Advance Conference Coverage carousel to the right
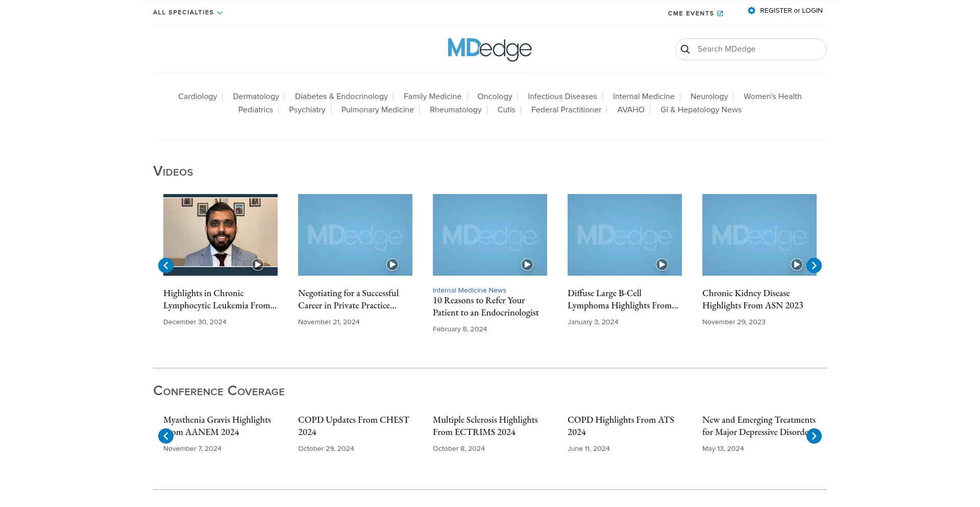The image size is (980, 507). coord(814,436)
